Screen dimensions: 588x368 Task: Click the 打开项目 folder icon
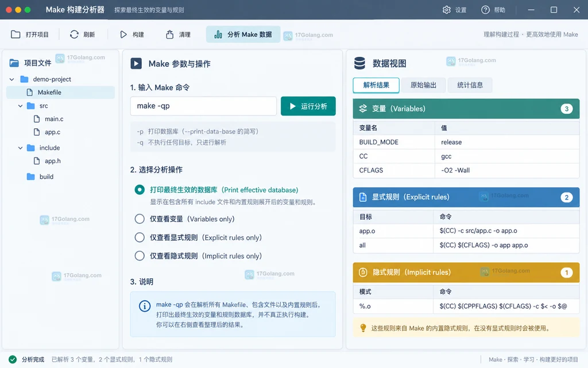(x=16, y=34)
